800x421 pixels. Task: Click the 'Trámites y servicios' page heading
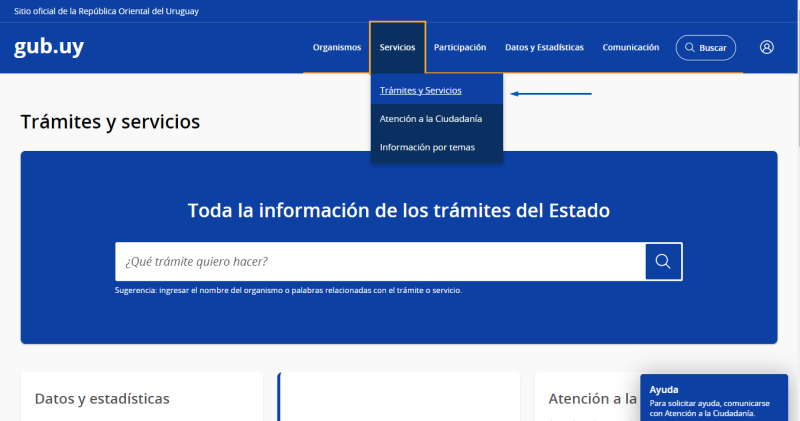[x=110, y=122]
